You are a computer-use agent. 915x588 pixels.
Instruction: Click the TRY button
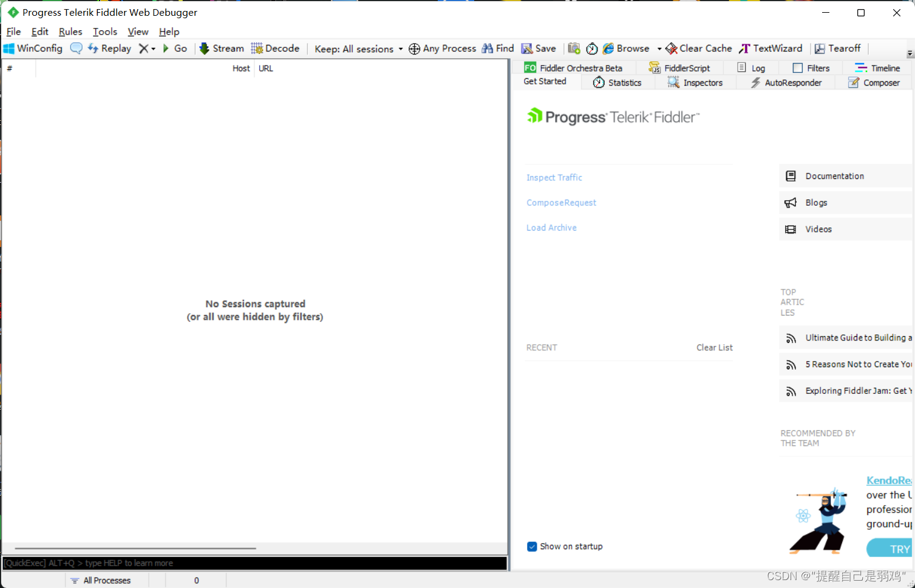click(x=889, y=548)
